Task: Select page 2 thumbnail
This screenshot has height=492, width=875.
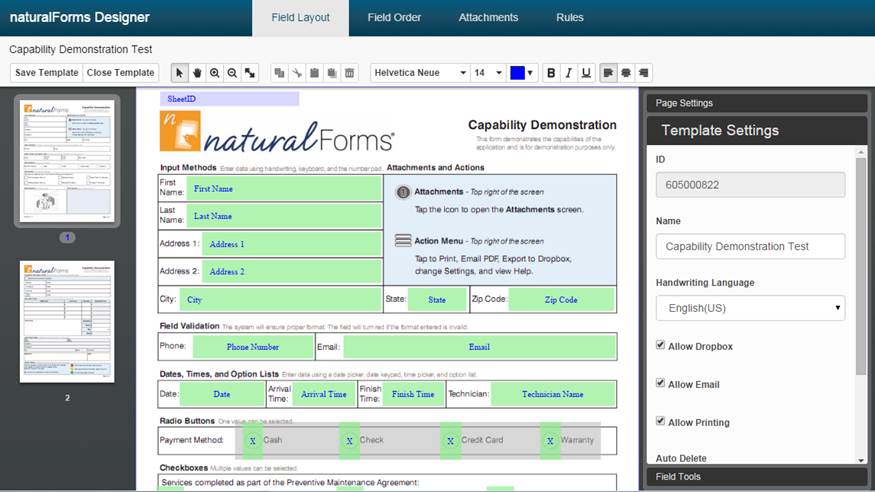Action: tap(67, 321)
